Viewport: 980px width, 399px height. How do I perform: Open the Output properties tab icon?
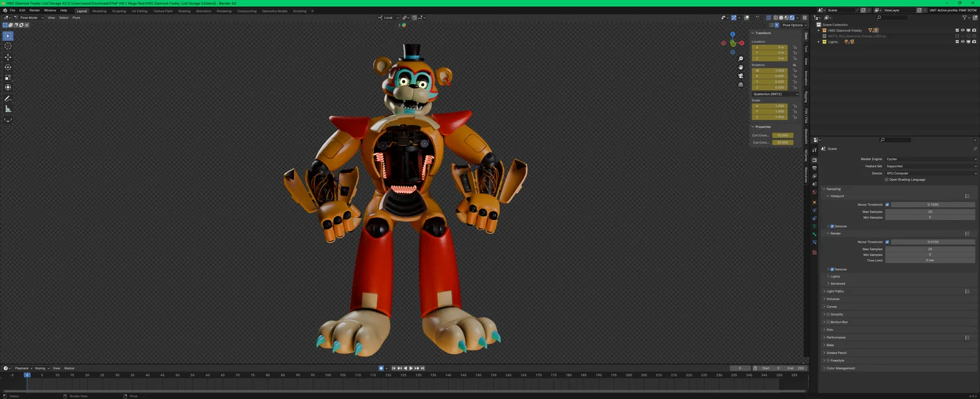815,168
